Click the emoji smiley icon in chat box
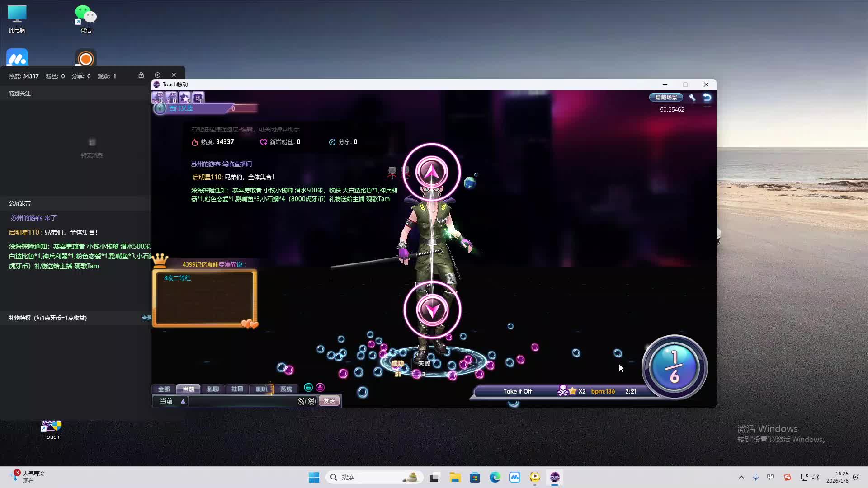The width and height of the screenshot is (868, 488). (311, 401)
